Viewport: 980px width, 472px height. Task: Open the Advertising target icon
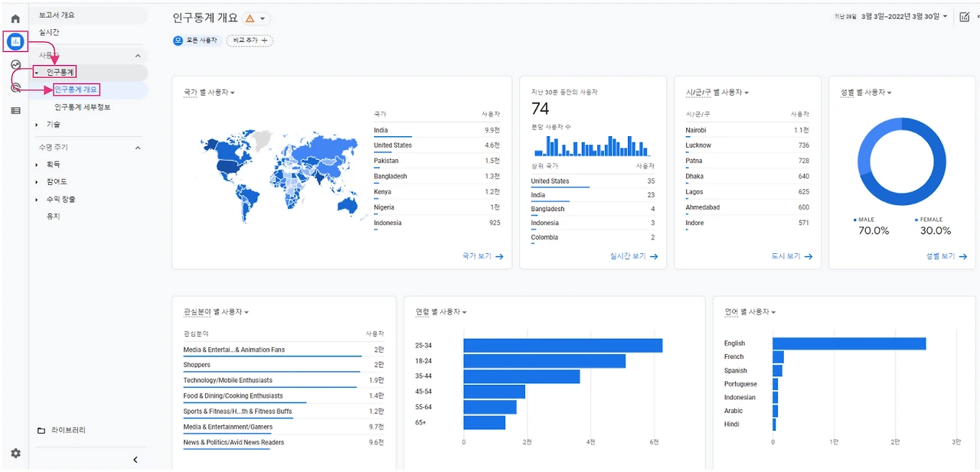pos(15,87)
